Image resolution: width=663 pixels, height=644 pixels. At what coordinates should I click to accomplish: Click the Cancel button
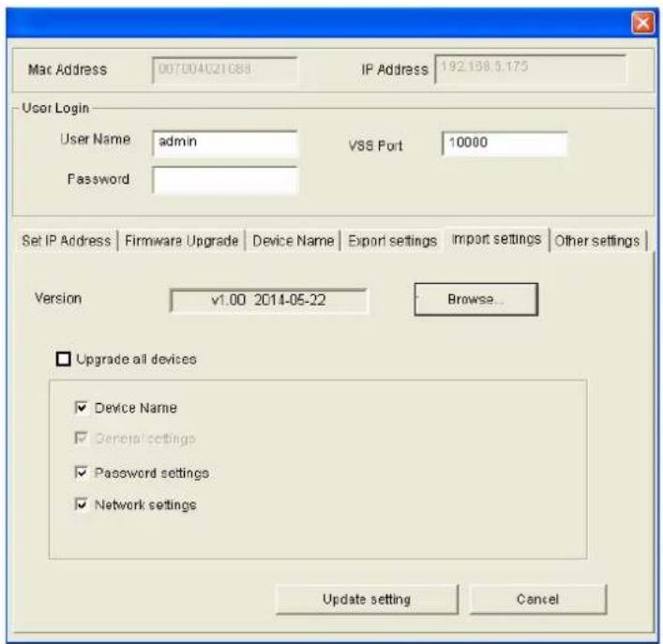(x=538, y=599)
